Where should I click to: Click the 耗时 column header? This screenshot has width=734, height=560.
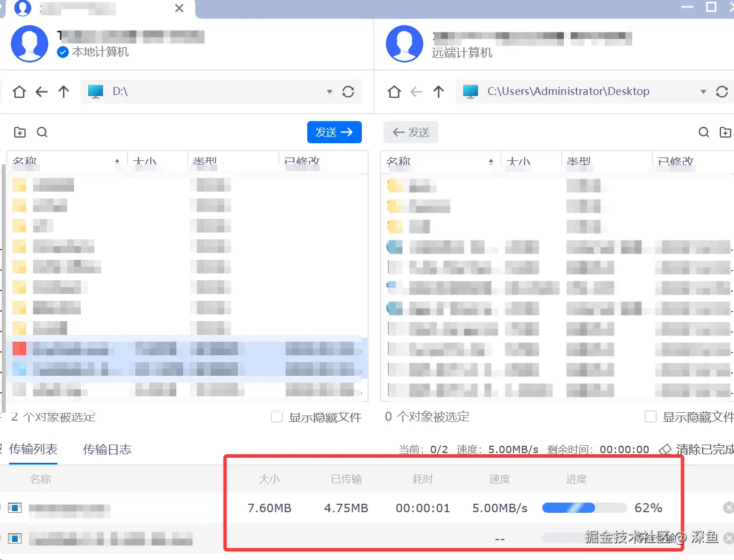click(423, 479)
